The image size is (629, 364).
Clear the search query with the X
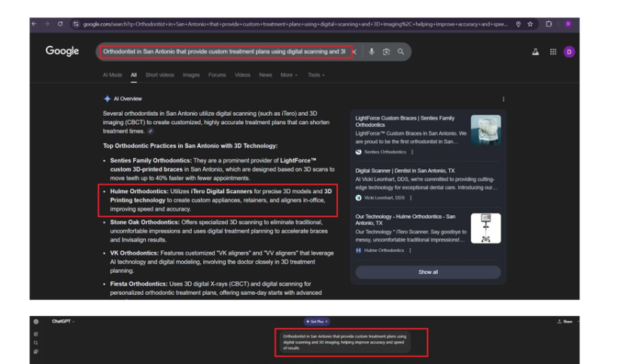coord(354,52)
